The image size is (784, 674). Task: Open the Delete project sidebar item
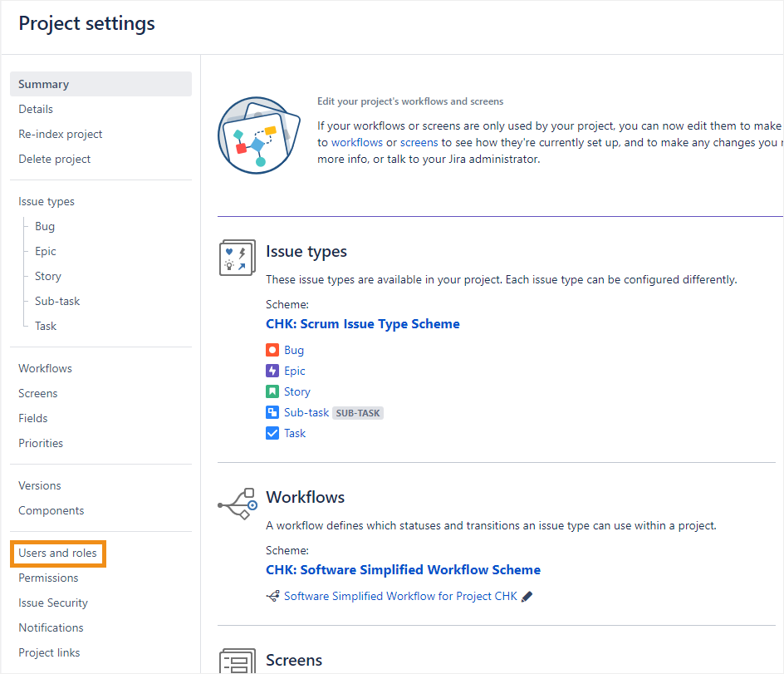(x=55, y=159)
